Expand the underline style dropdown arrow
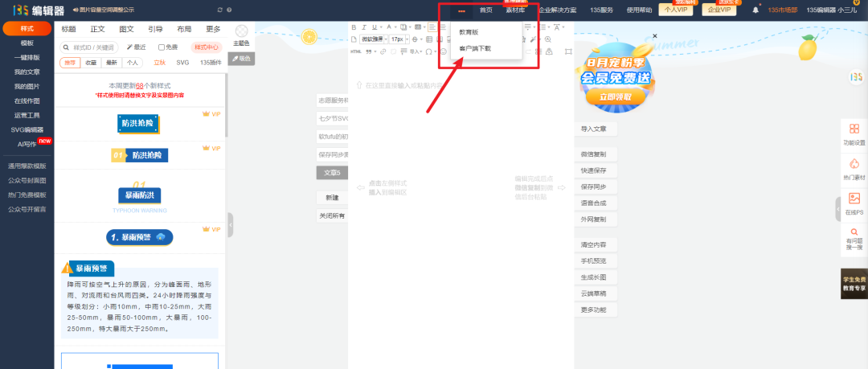Viewport: 868px width, 369px height. click(382, 27)
